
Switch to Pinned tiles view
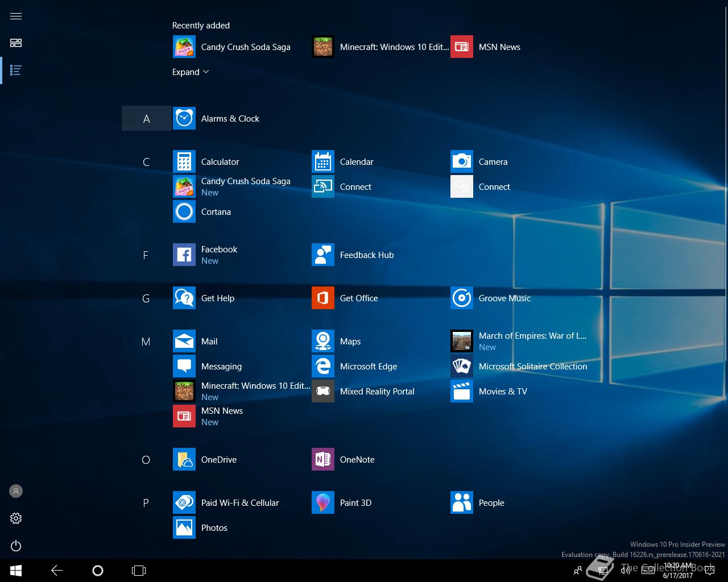(16, 43)
